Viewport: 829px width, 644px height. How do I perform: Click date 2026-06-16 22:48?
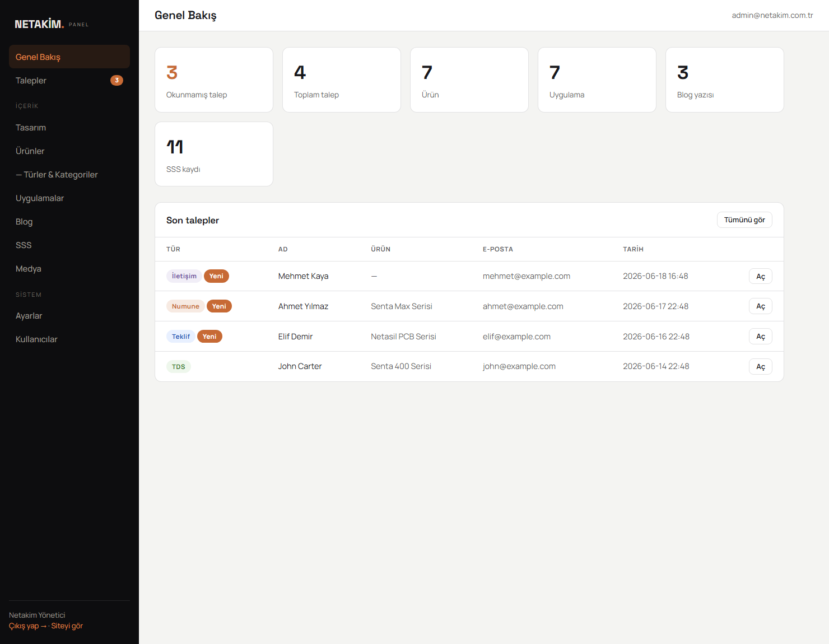(656, 337)
